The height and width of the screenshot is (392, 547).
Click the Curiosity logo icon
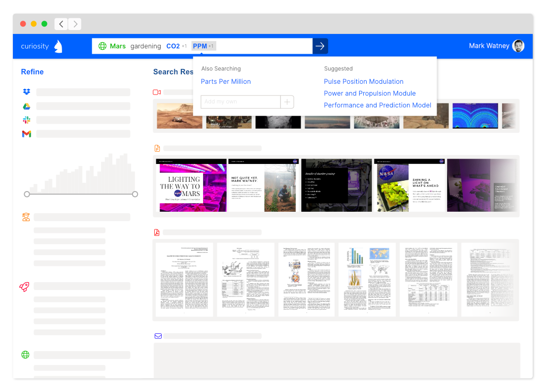coord(58,46)
